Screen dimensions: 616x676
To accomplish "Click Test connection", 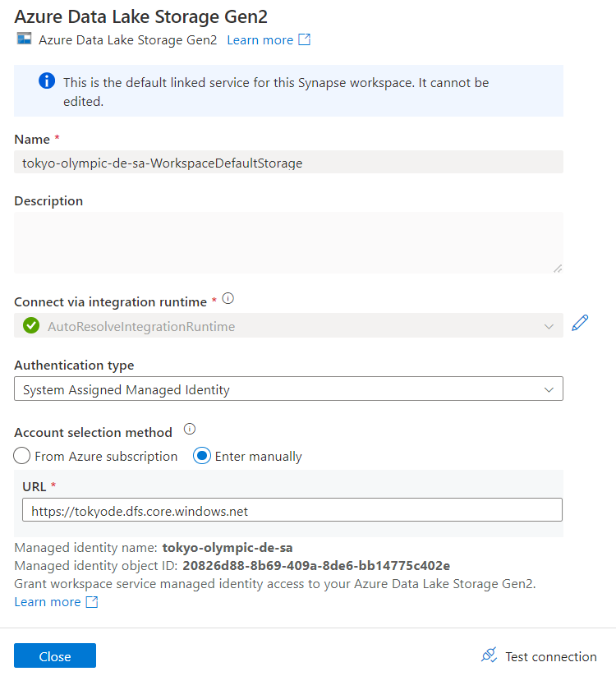I will [550, 655].
